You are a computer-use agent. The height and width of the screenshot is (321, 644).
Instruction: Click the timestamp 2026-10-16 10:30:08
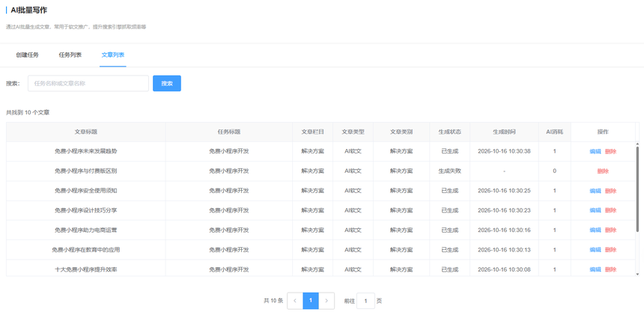505,269
